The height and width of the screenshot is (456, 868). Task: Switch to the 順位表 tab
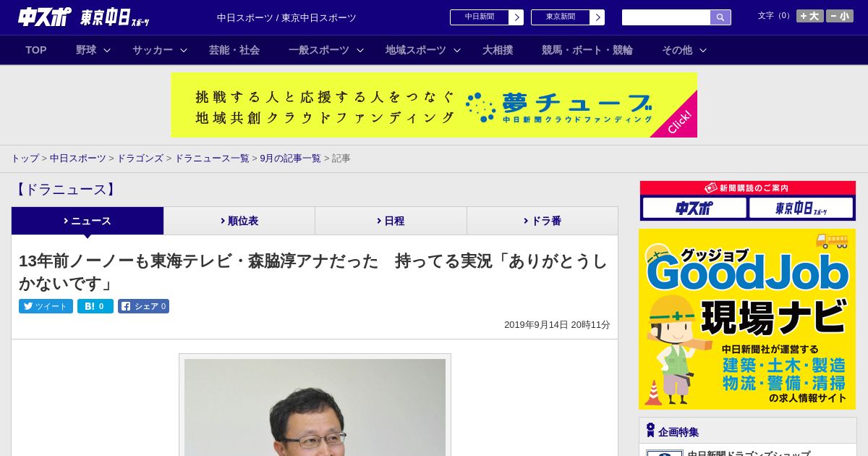[239, 221]
